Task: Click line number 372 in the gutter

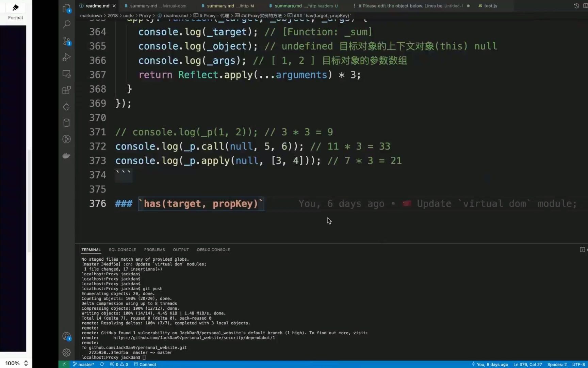Action: tap(98, 147)
